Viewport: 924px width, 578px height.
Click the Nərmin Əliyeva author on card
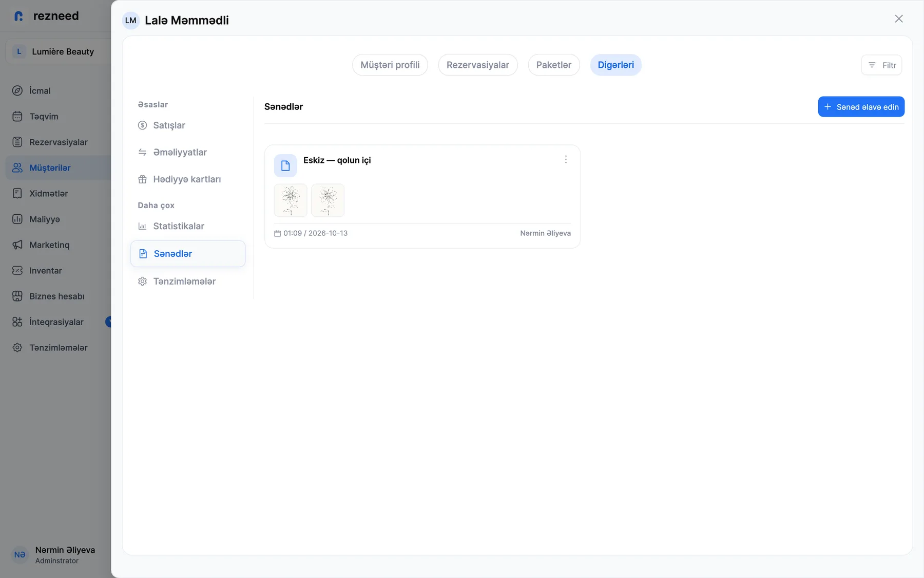(545, 233)
